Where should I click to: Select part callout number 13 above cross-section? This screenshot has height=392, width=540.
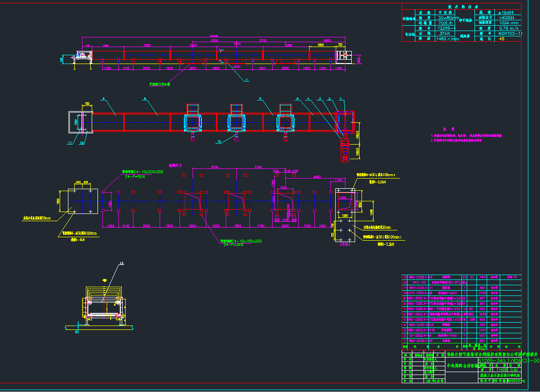[x=121, y=263]
